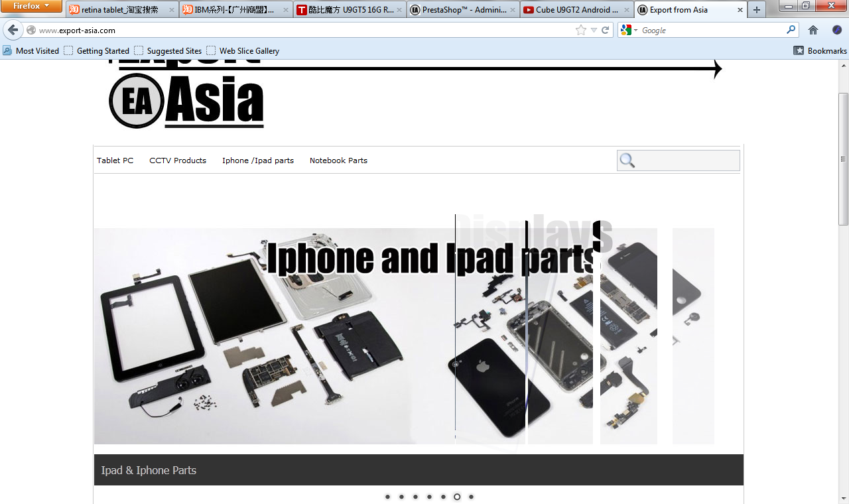Close the PrestaShop Admin tab
The image size is (849, 504).
[x=513, y=10]
